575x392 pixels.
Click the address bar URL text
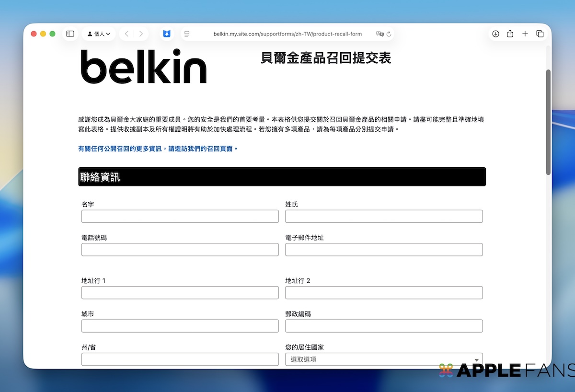287,34
